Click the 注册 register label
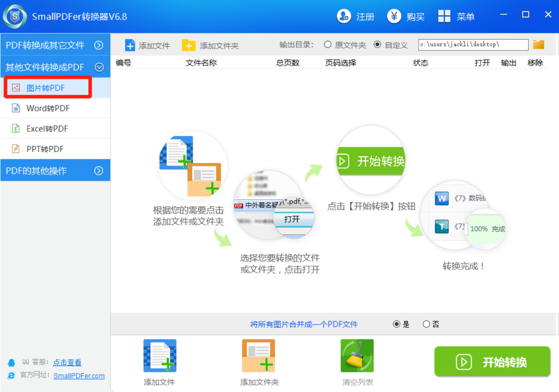The height and width of the screenshot is (392, 559). pos(365,17)
